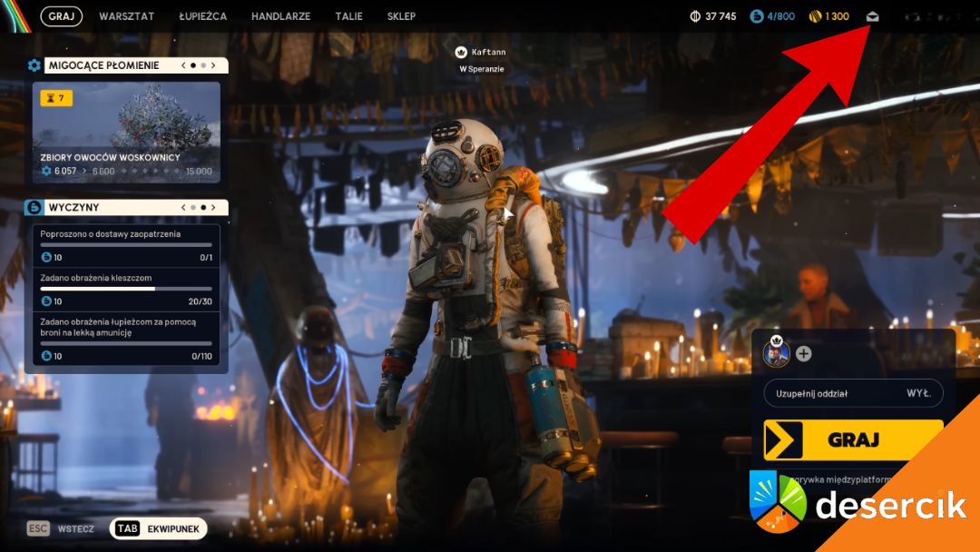The image size is (980, 552).
Task: Switch to the Handlarze tab
Action: pyautogui.click(x=280, y=16)
